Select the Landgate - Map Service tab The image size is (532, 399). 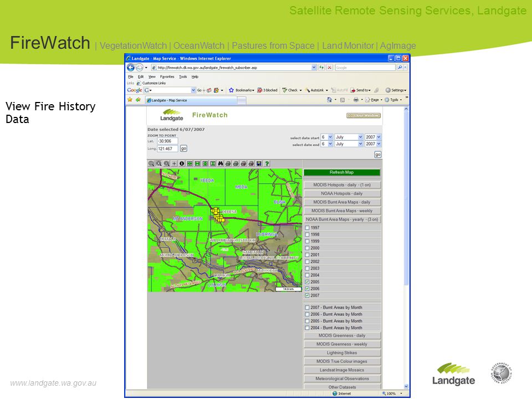(191, 100)
